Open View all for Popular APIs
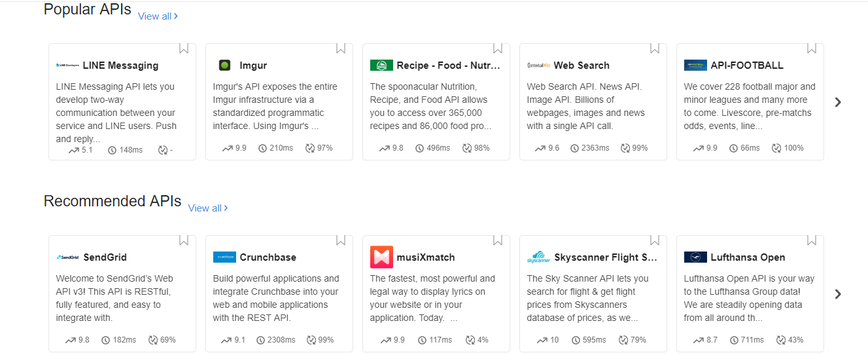868x355 pixels. point(158,16)
